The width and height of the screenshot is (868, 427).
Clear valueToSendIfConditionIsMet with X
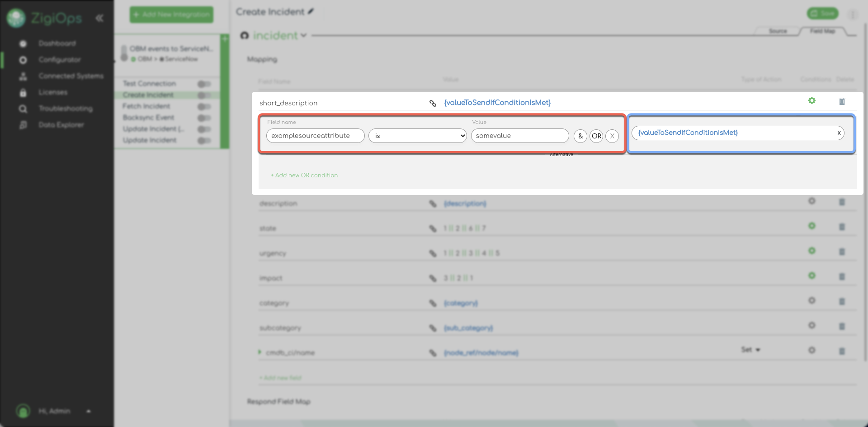(x=839, y=133)
